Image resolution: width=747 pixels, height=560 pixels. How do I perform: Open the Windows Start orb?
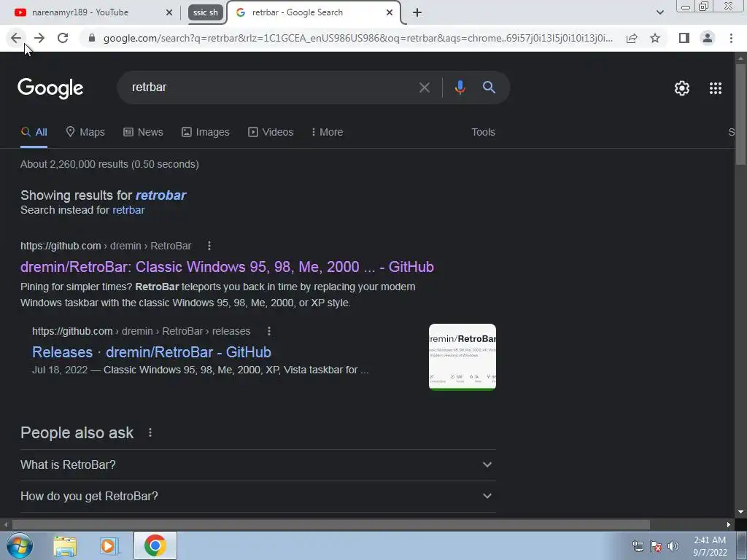pos(20,545)
